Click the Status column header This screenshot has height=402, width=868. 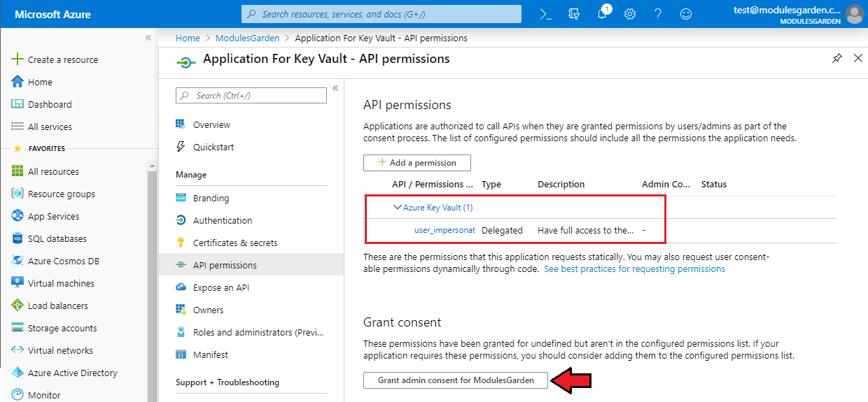tap(714, 185)
